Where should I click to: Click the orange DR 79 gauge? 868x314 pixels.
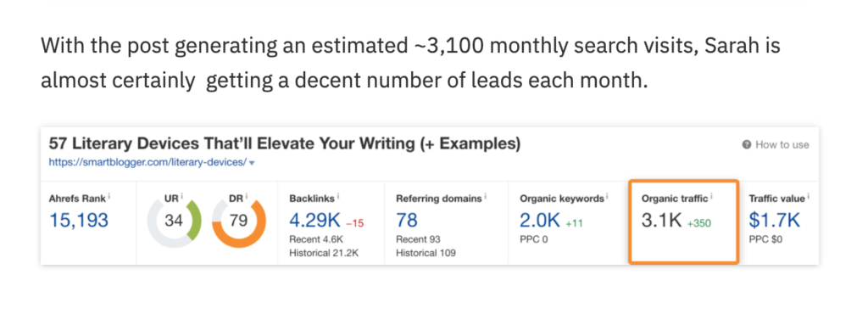[238, 221]
